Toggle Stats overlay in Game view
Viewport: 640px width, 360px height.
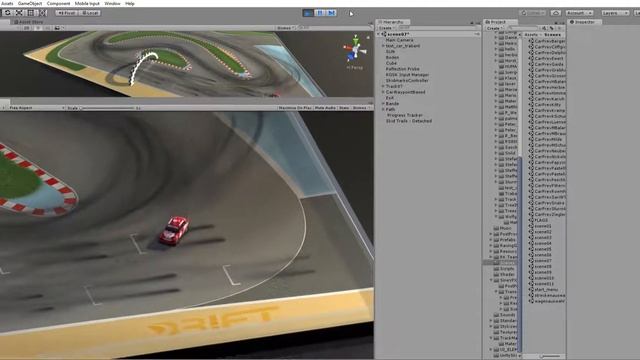click(344, 108)
